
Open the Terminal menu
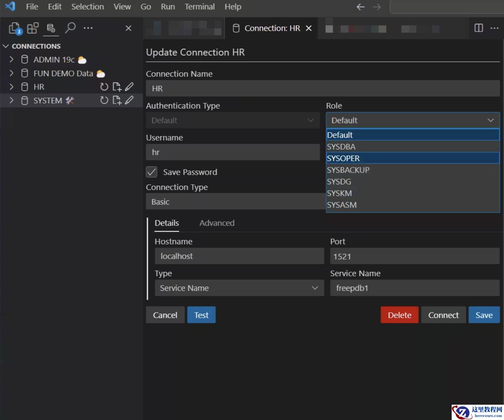(x=199, y=7)
